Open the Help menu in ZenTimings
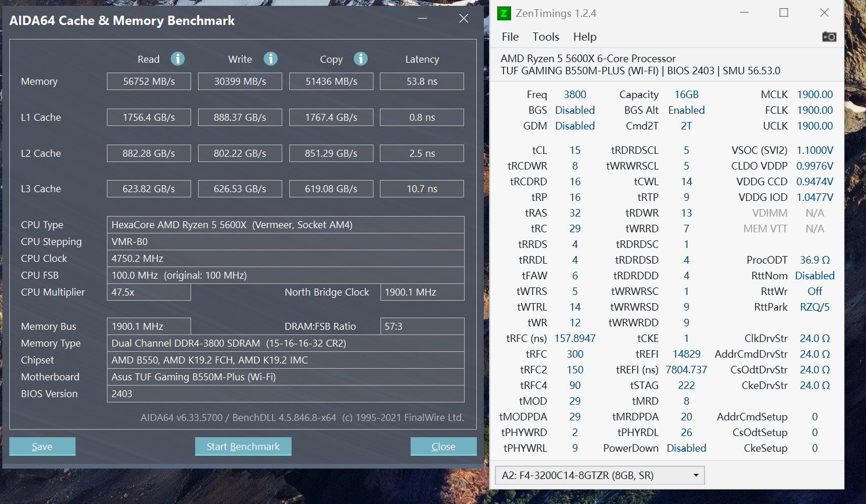Viewport: 866px width, 504px height. (584, 37)
